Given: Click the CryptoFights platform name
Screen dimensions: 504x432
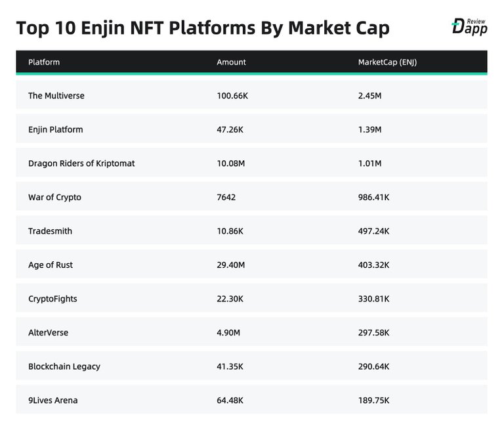Looking at the screenshot, I should [52, 299].
